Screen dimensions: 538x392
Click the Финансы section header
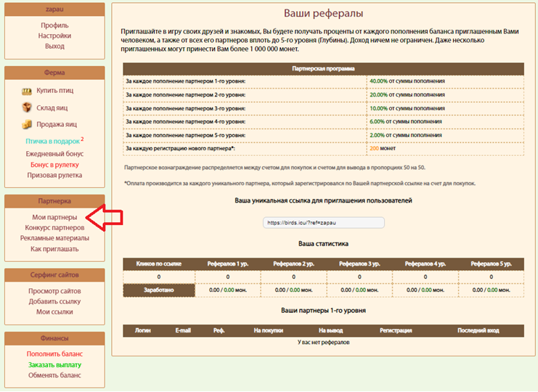pyautogui.click(x=54, y=338)
